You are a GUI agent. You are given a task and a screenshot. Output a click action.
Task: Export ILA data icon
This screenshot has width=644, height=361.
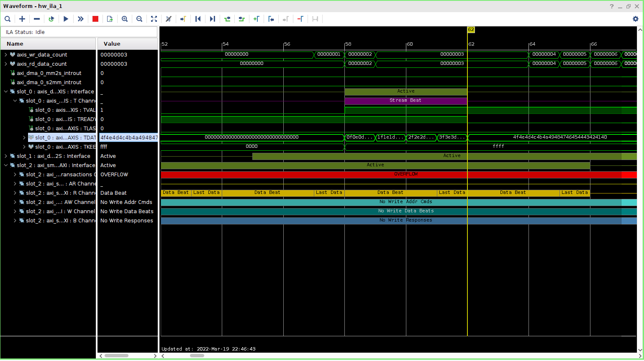(110, 19)
